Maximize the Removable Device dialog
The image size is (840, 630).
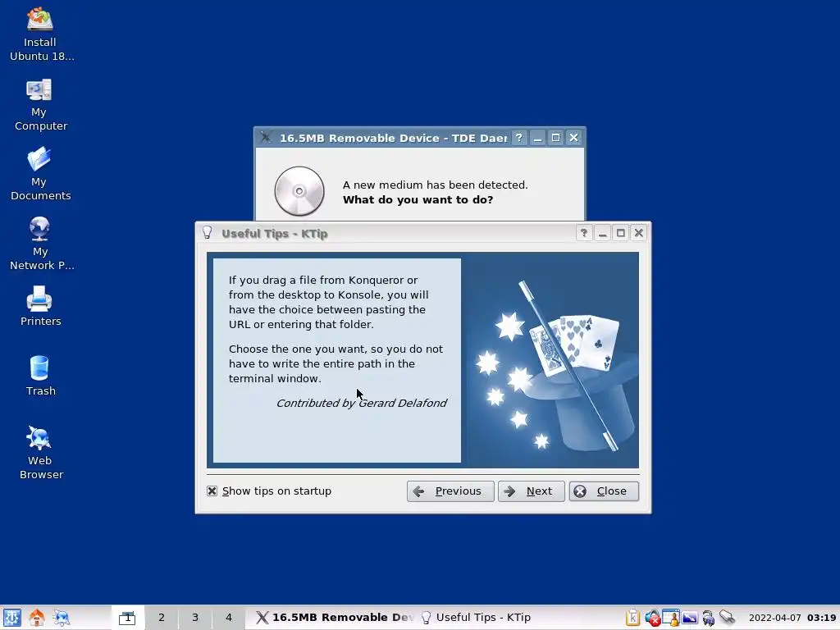(x=555, y=138)
